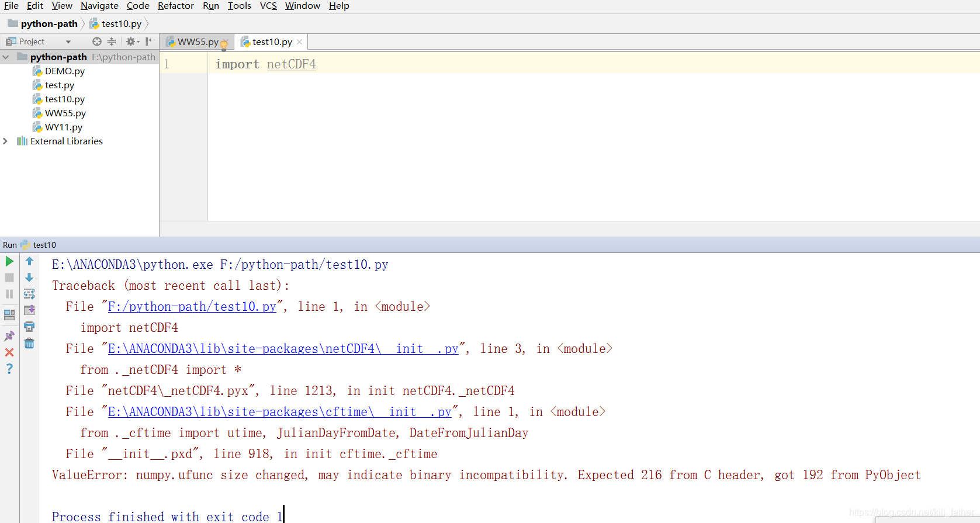The height and width of the screenshot is (523, 980).
Task: Go up the stack trace with the arrow icon
Action: point(29,261)
